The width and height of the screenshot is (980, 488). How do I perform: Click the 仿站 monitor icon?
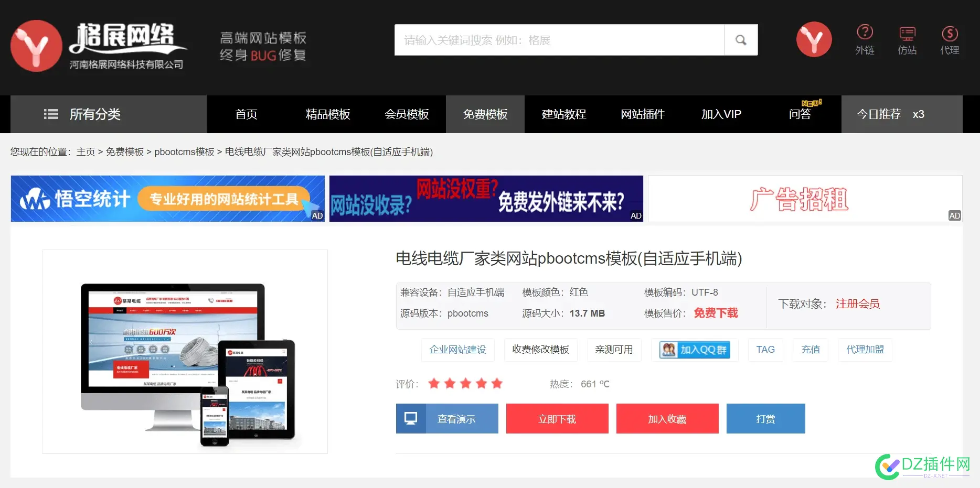coord(907,34)
